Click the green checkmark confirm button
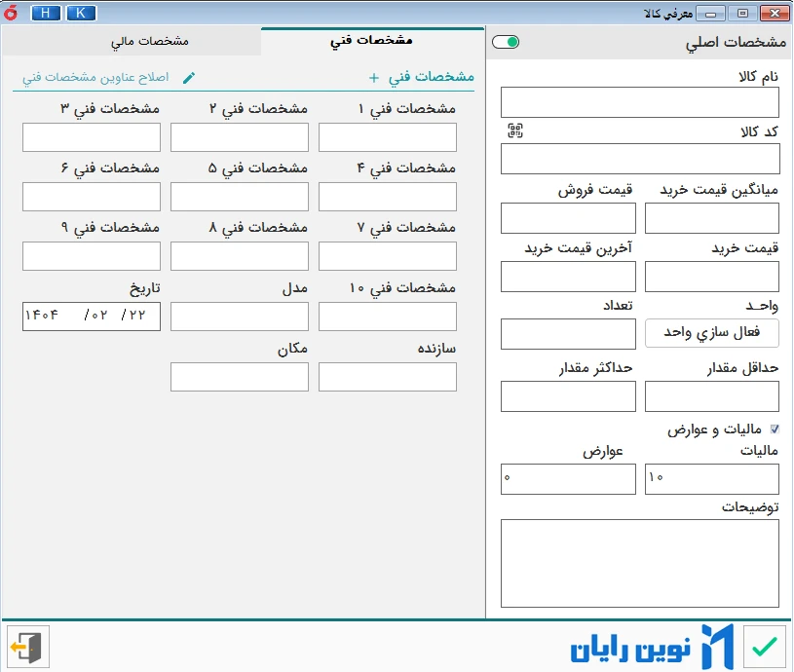 (x=764, y=647)
